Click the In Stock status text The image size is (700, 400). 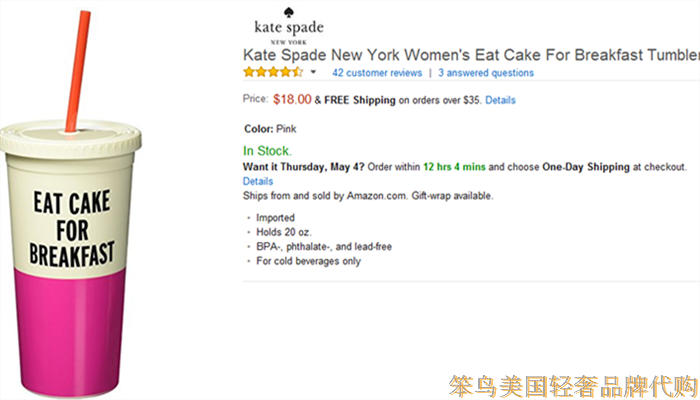267,151
